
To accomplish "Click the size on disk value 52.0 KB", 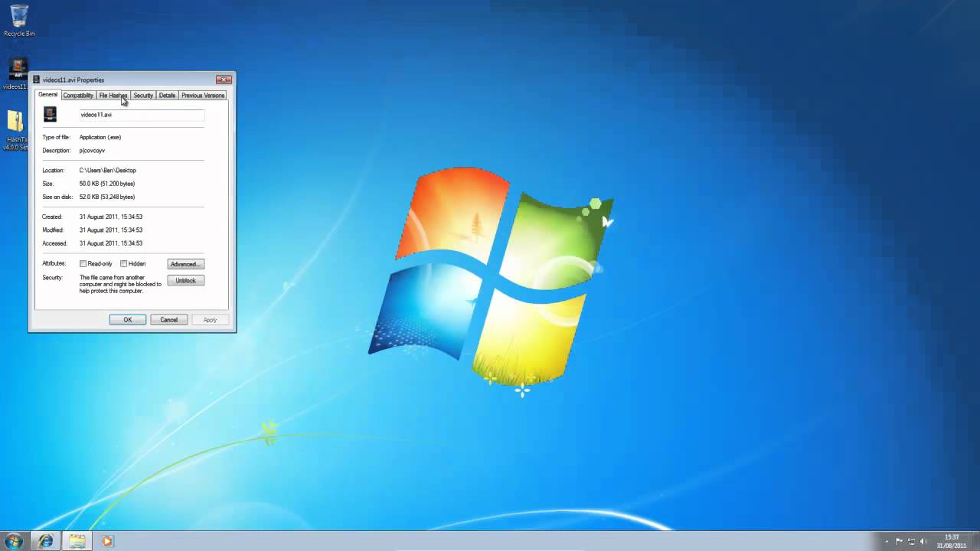I will click(x=107, y=197).
